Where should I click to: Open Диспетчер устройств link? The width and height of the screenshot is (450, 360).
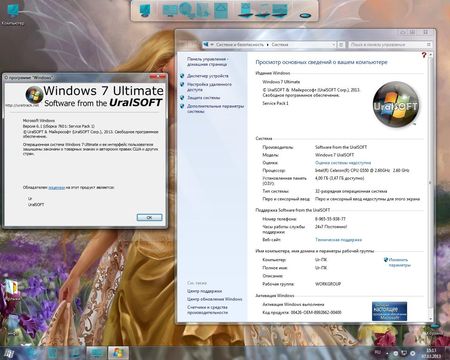point(208,76)
